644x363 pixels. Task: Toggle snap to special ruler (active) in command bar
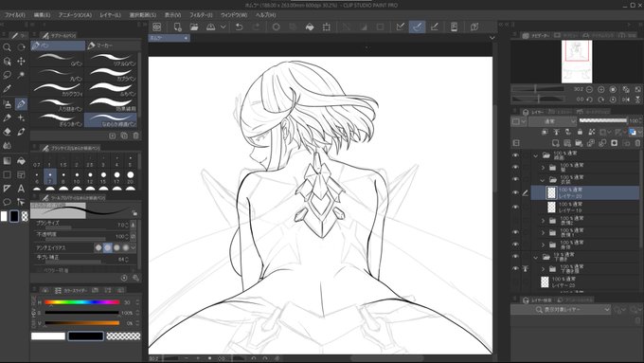pyautogui.click(x=418, y=27)
